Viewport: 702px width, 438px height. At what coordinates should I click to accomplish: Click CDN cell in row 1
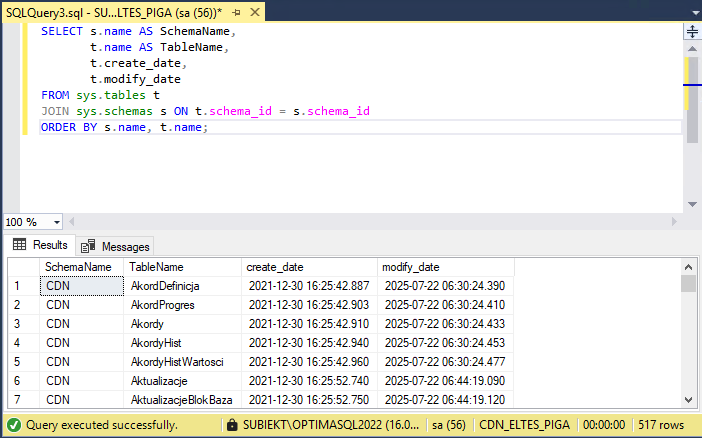click(x=82, y=286)
